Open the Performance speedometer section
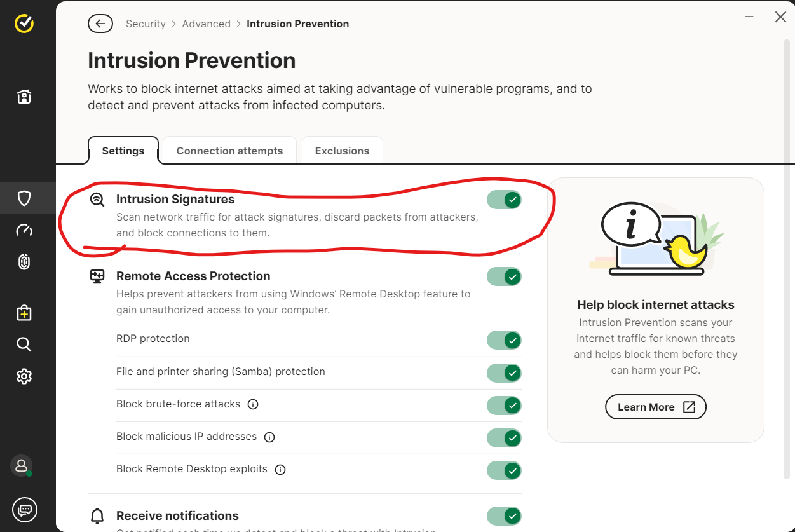 24,230
